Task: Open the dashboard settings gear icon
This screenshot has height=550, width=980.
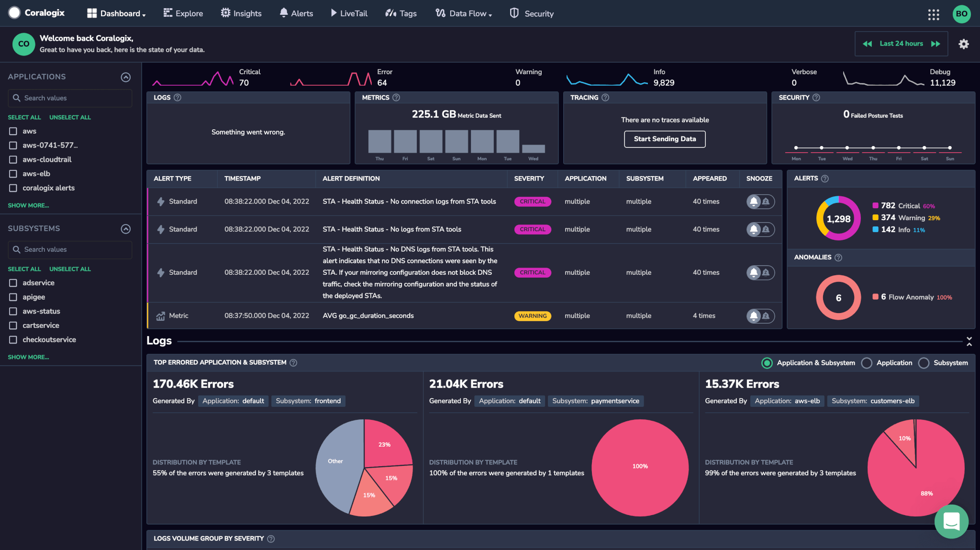Action: [963, 44]
